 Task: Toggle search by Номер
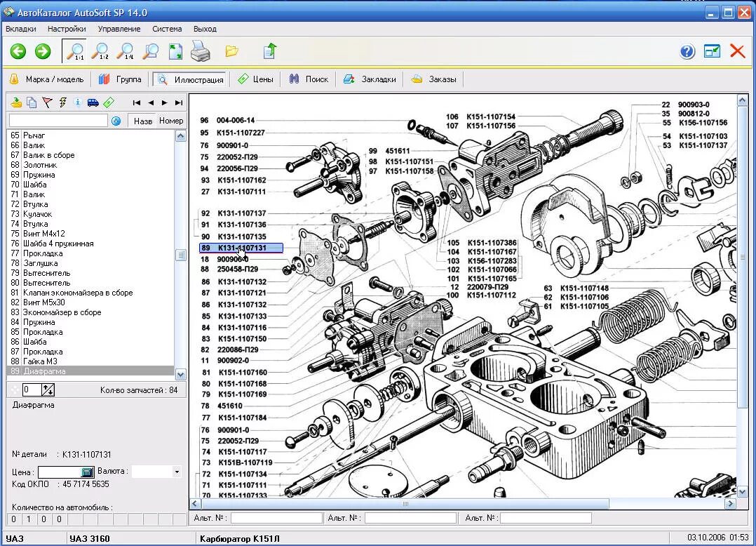tap(171, 121)
